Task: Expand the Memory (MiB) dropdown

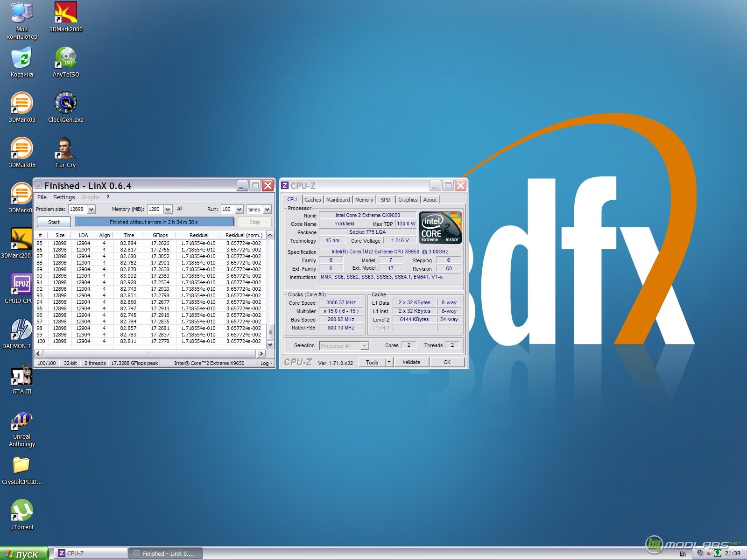Action: click(168, 210)
